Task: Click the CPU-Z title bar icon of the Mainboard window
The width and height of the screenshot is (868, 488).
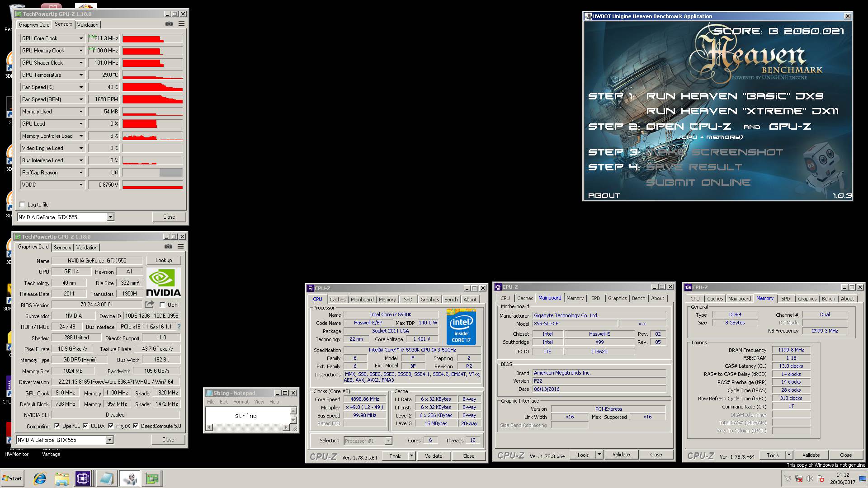Action: coord(498,287)
